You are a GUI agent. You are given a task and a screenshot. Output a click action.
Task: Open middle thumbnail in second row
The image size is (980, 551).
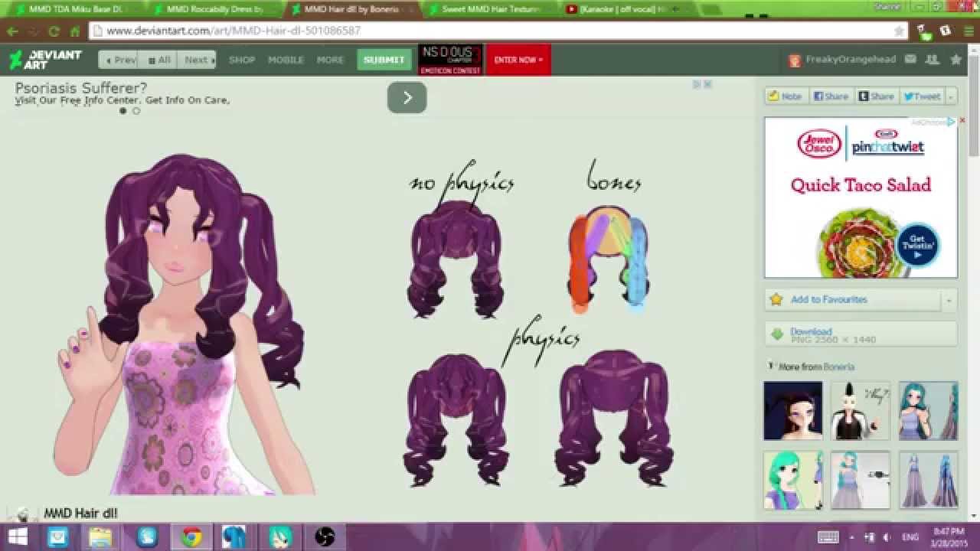[861, 480]
